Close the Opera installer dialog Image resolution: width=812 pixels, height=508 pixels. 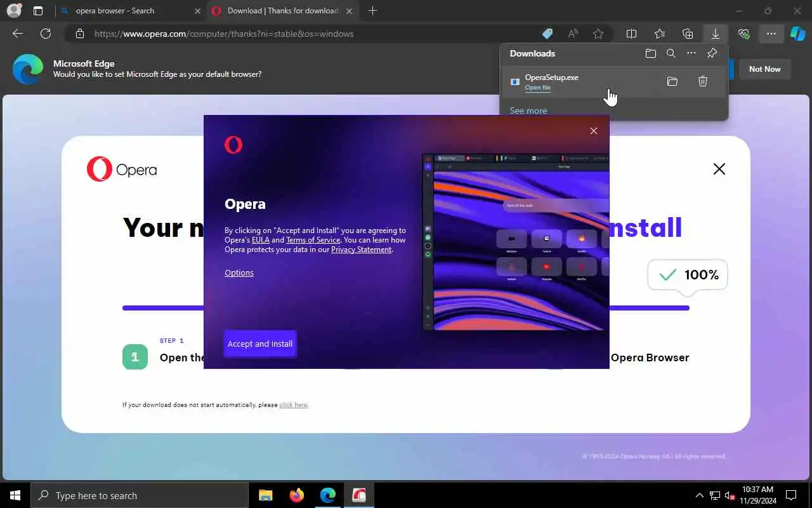coord(594,131)
